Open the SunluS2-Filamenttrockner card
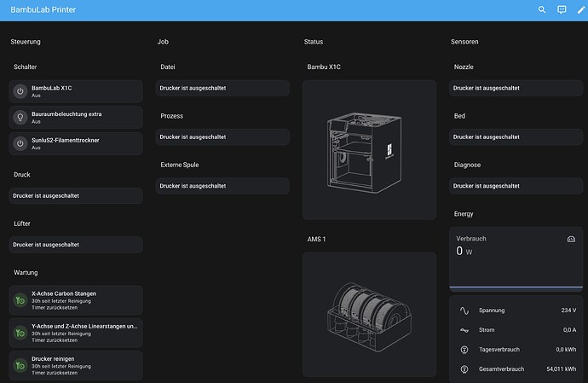Viewport: 588px width, 383px height. [x=76, y=143]
